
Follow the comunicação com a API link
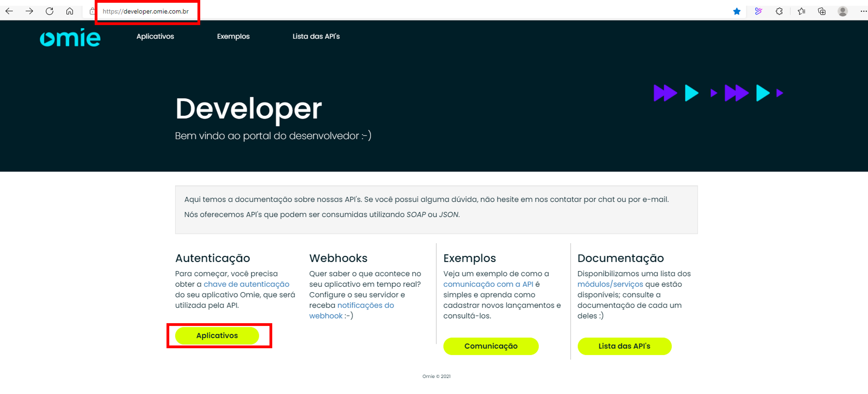(x=488, y=284)
